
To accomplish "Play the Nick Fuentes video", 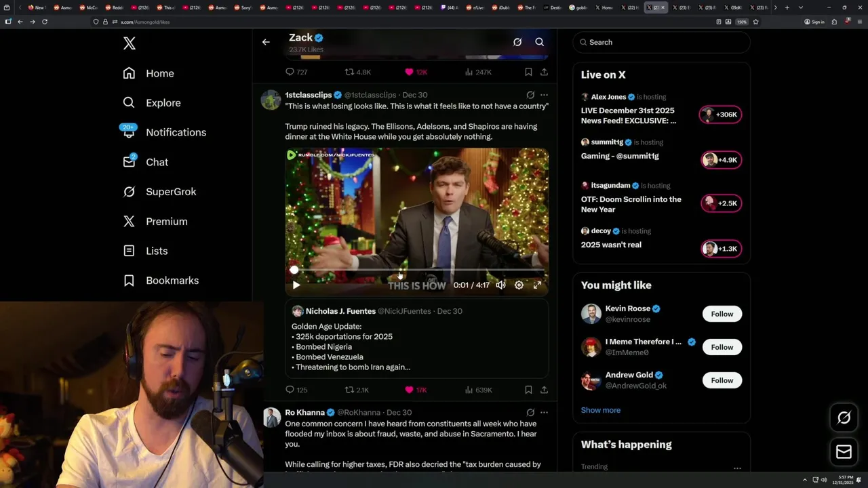I will (x=296, y=285).
